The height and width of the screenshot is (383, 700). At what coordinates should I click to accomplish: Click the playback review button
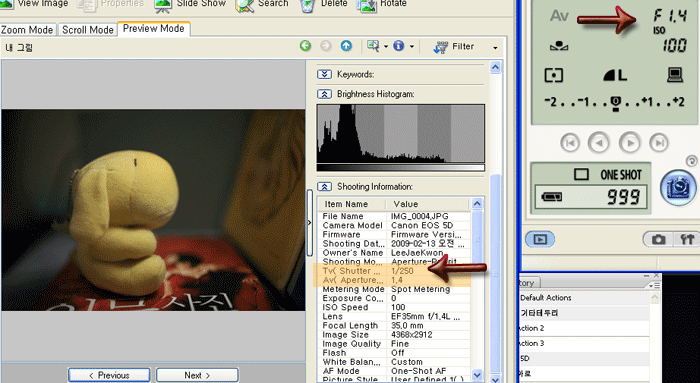[540, 239]
